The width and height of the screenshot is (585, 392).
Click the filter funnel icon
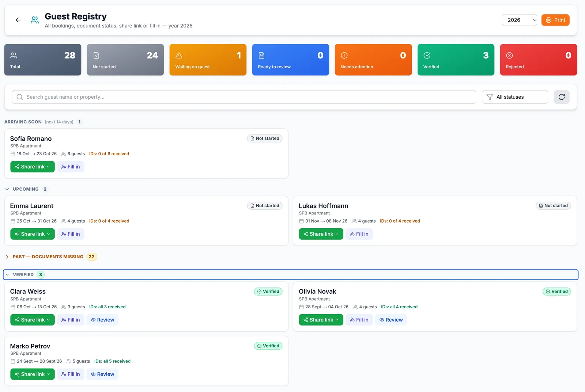490,97
